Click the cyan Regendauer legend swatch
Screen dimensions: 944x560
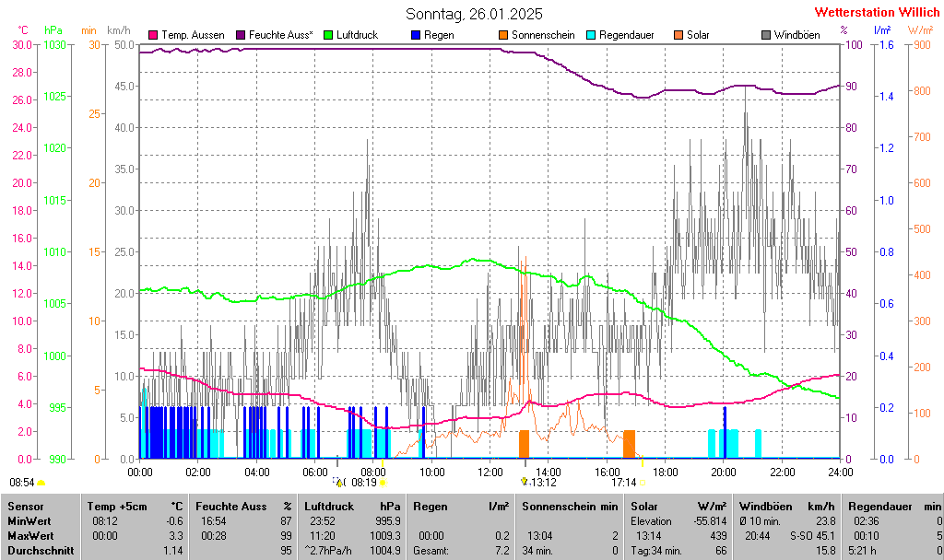[591, 35]
